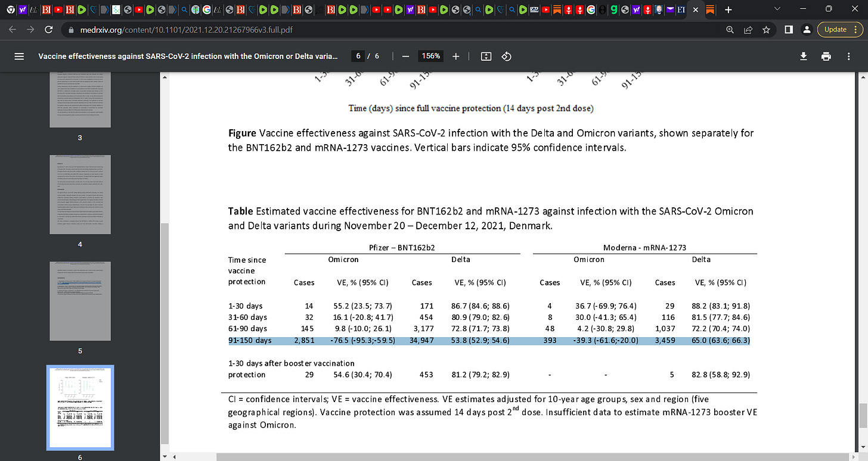Bookmark this page with the star
The height and width of the screenshot is (461, 868).
coord(767,29)
